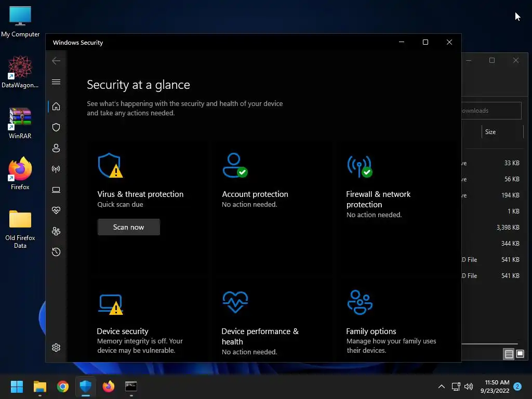The width and height of the screenshot is (532, 399).
Task: Select the 194 KB file row in Explorer
Action: point(493,195)
